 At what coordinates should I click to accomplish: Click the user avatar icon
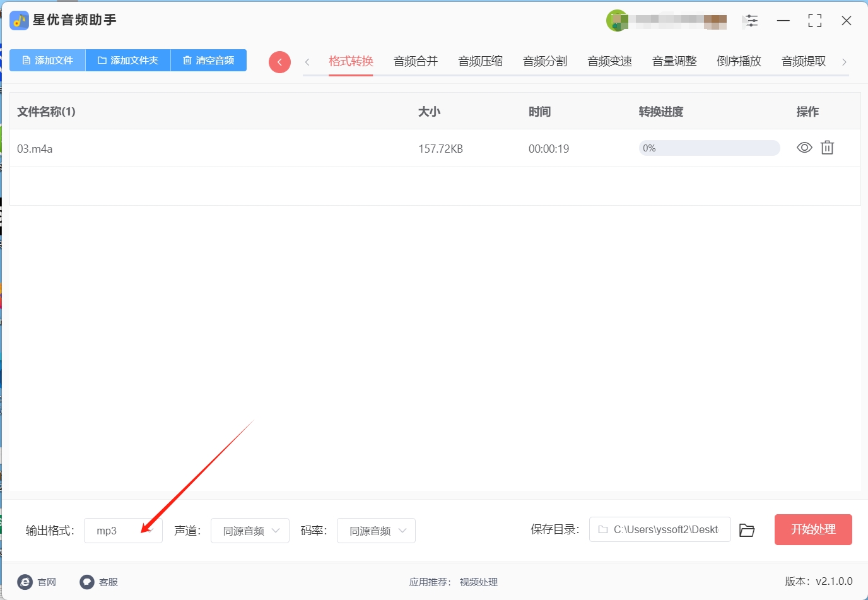pos(616,21)
